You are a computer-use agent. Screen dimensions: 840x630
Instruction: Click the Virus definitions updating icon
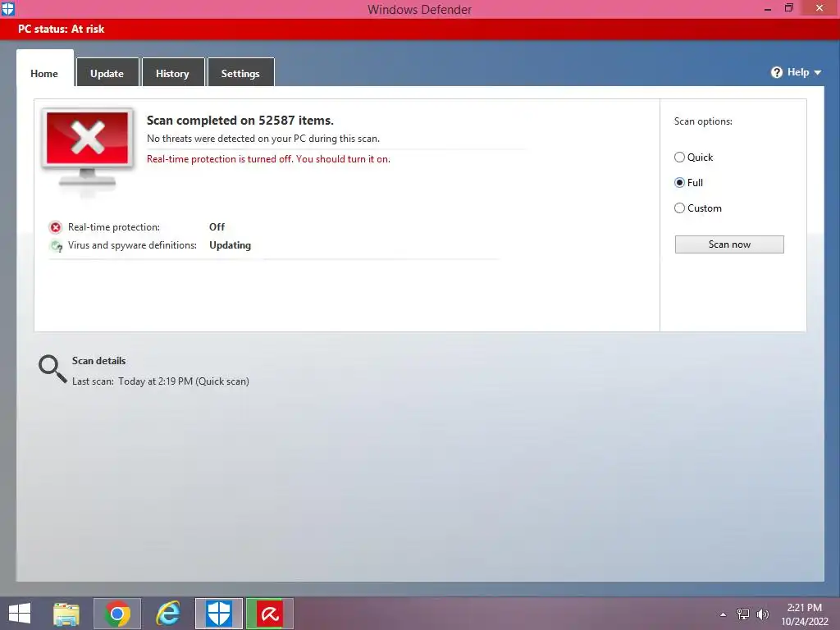56,246
